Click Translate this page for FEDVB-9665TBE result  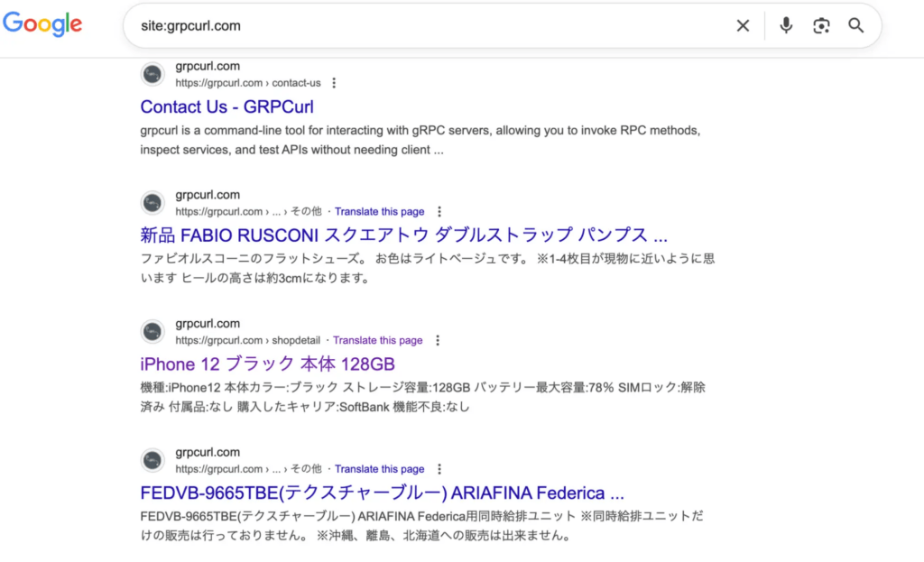[x=380, y=469]
